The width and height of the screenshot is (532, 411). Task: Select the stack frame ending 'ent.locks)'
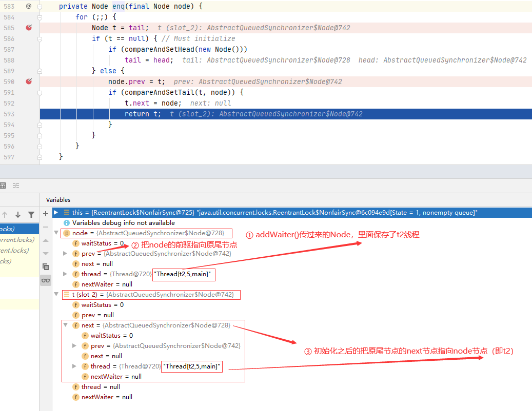[x=19, y=251]
